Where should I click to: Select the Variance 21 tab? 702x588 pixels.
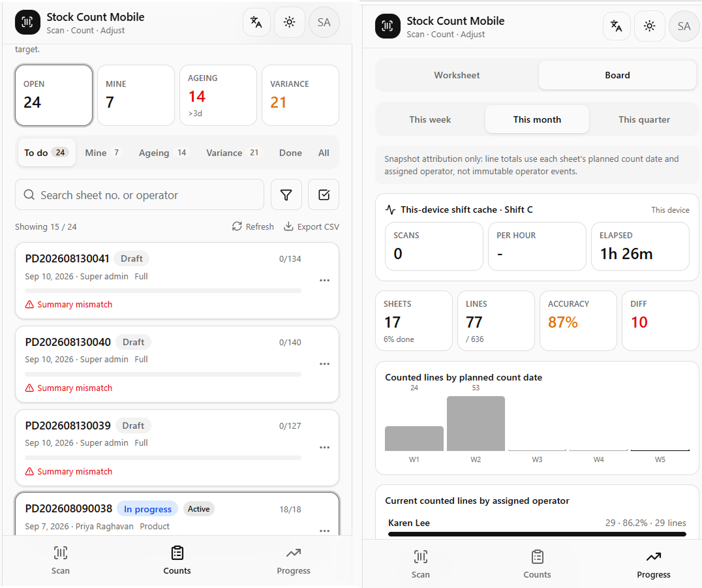point(233,153)
